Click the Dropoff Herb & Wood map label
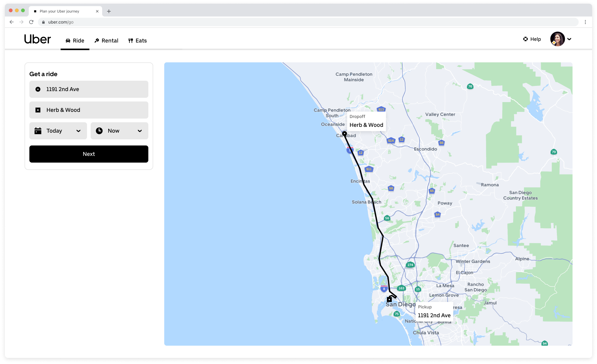597x364 pixels. [x=366, y=121]
